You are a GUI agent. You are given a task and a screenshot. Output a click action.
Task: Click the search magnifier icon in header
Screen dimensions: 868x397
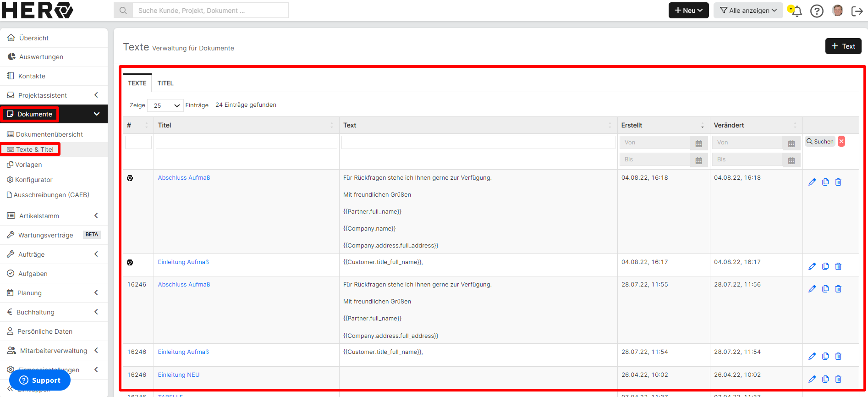pos(123,10)
